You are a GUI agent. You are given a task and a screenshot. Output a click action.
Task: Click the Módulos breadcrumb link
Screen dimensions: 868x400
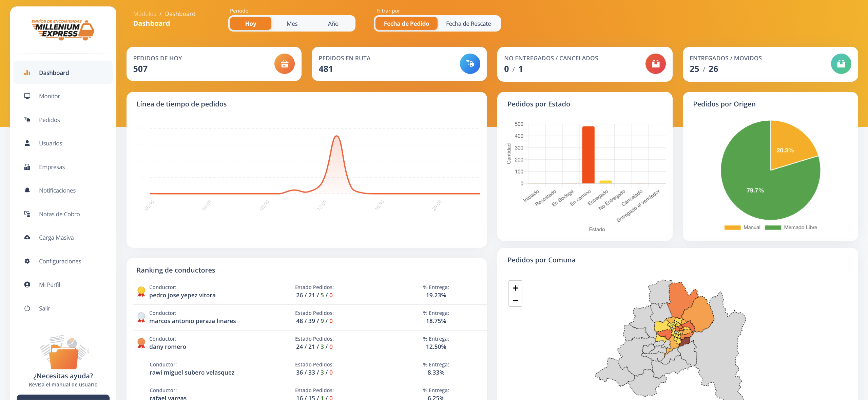click(145, 14)
